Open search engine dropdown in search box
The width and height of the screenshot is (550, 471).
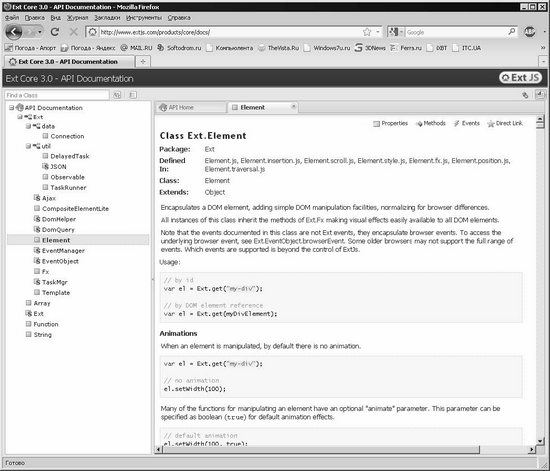pos(396,32)
